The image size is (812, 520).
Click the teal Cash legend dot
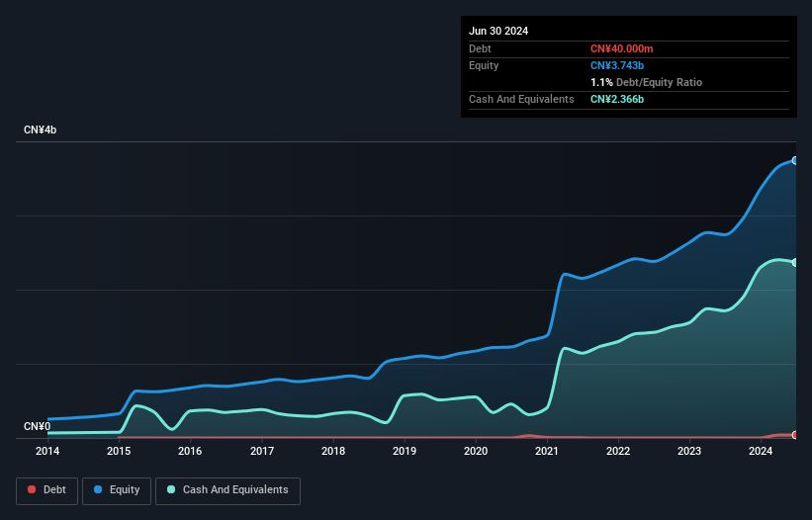click(x=171, y=489)
